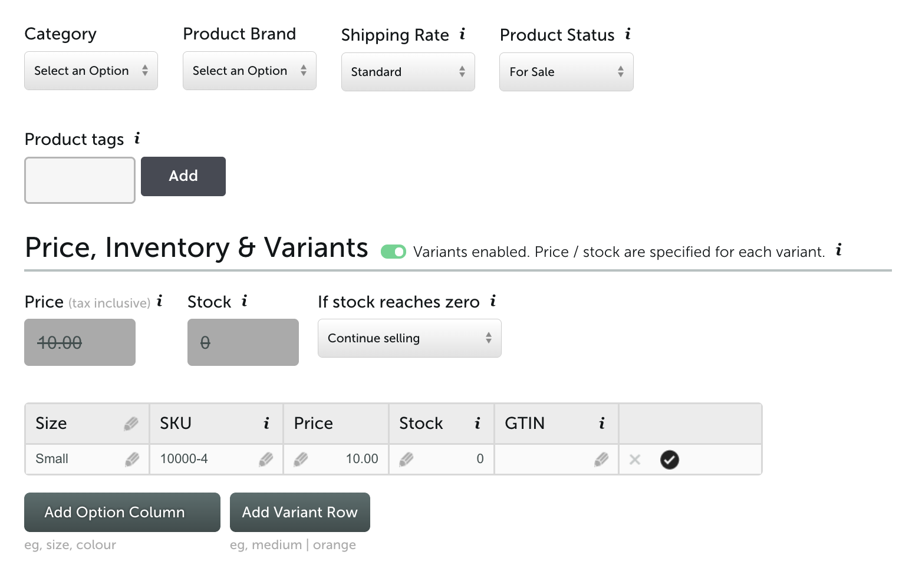This screenshot has width=922, height=588.
Task: Click info icon next to If stock reaches zero
Action: click(x=493, y=301)
